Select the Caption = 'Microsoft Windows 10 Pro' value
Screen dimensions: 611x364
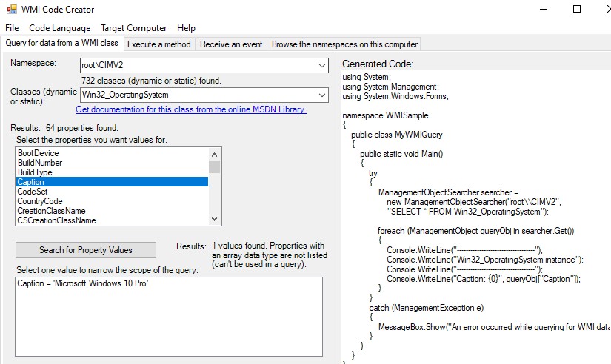(x=83, y=283)
